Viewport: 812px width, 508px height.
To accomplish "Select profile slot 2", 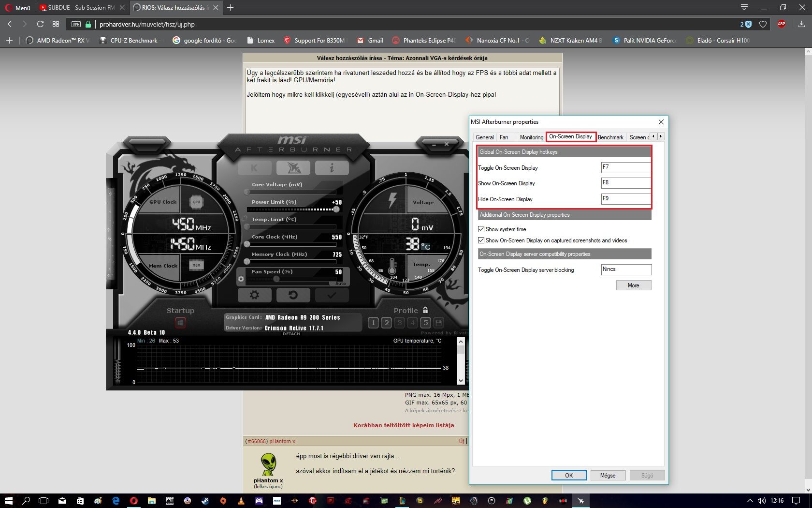I will [x=386, y=323].
